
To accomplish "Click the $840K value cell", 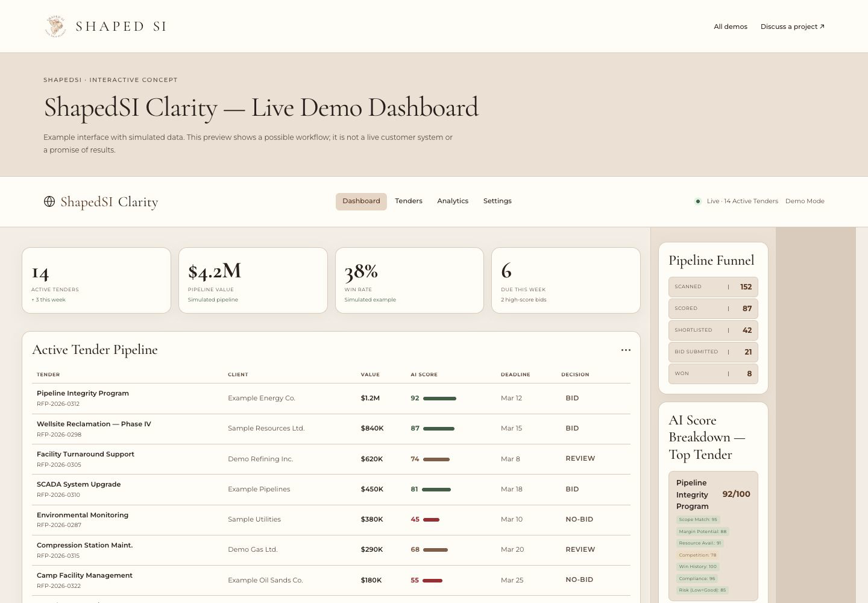I will pos(372,428).
